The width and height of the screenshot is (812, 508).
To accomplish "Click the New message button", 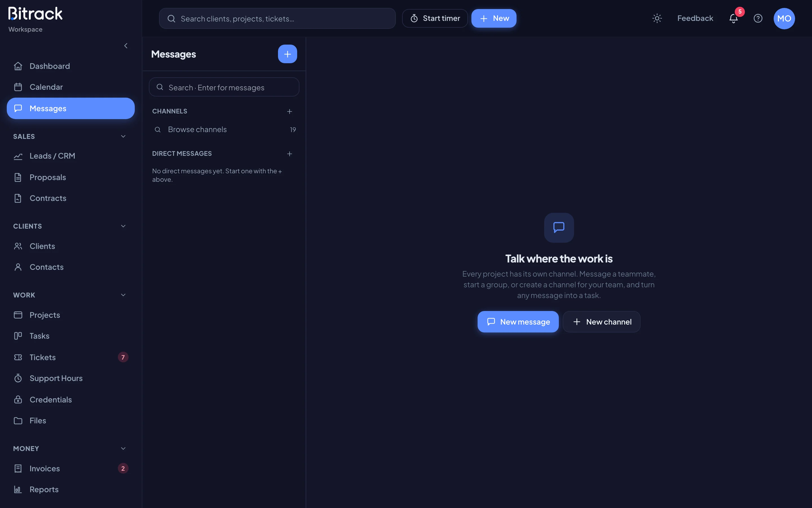I will tap(518, 322).
